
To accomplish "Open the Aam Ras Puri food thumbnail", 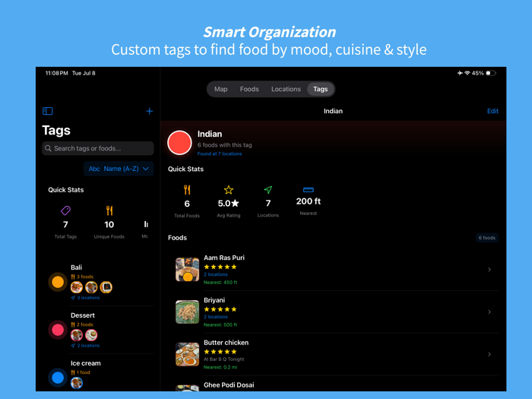I will tap(187, 269).
